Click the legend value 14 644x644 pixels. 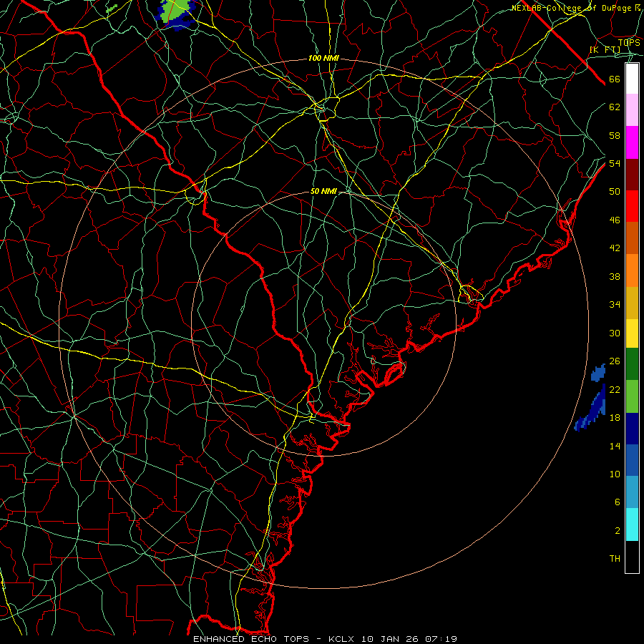click(x=615, y=446)
